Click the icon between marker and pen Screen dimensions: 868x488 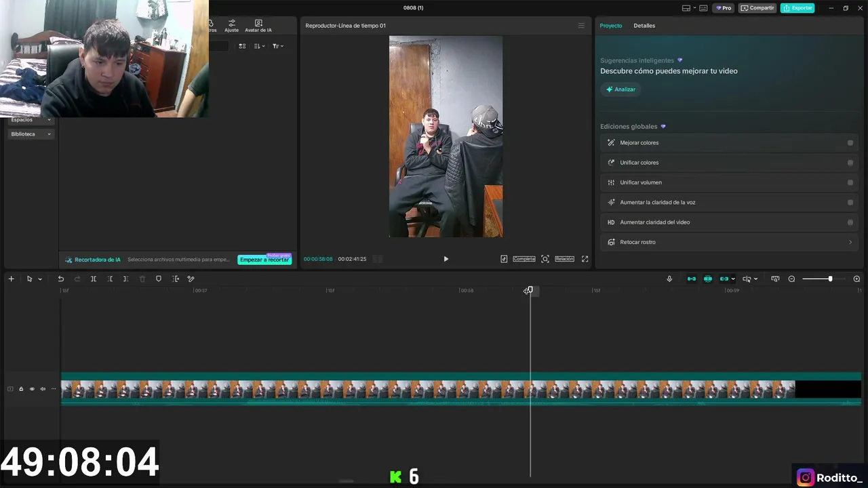click(176, 279)
